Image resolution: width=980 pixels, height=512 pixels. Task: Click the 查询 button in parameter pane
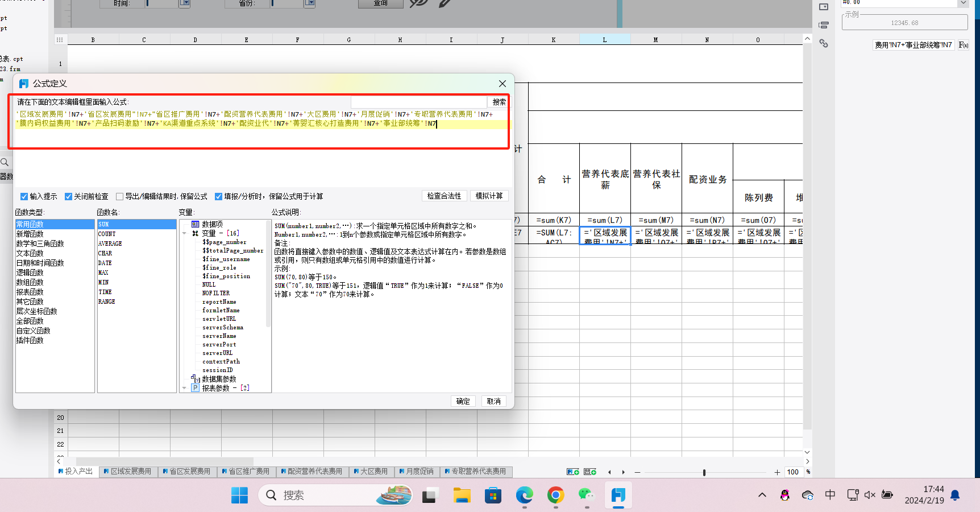pyautogui.click(x=380, y=3)
